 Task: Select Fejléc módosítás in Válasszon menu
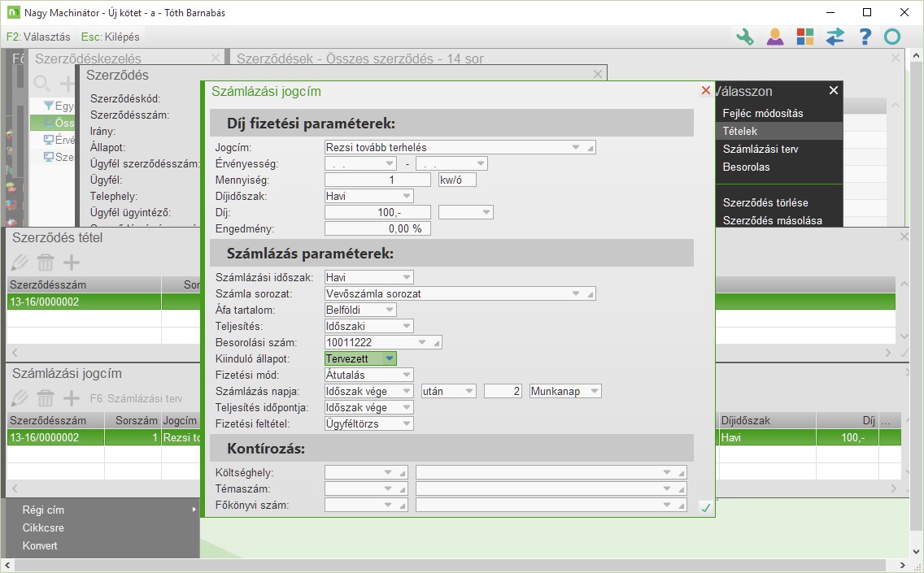coord(762,113)
